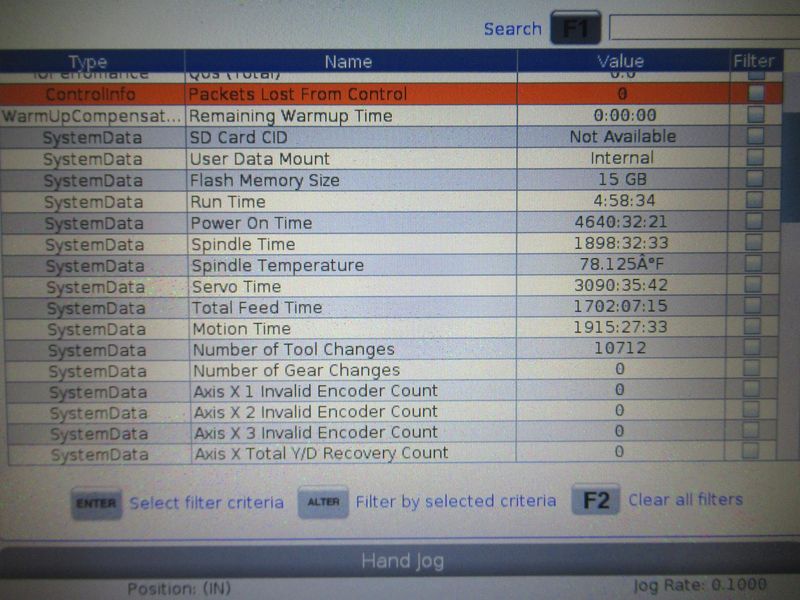Image resolution: width=800 pixels, height=600 pixels.
Task: Check the Power On Time filter box
Action: pos(754,221)
